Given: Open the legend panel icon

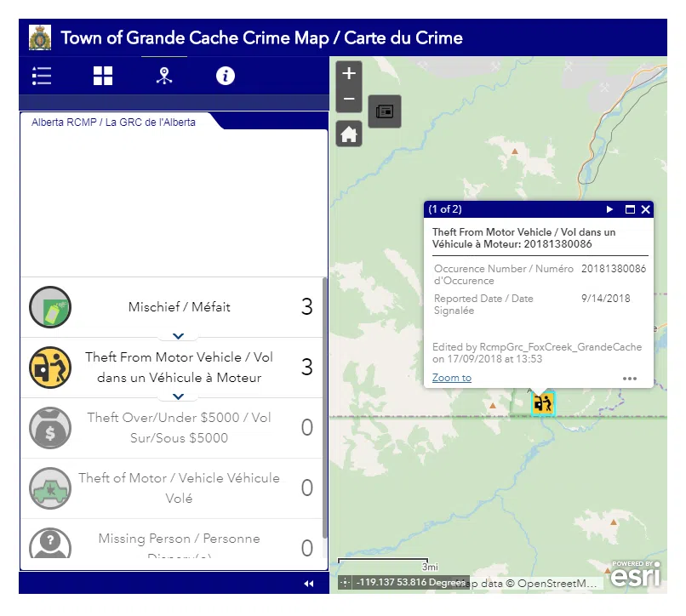Looking at the screenshot, I should point(41,76).
